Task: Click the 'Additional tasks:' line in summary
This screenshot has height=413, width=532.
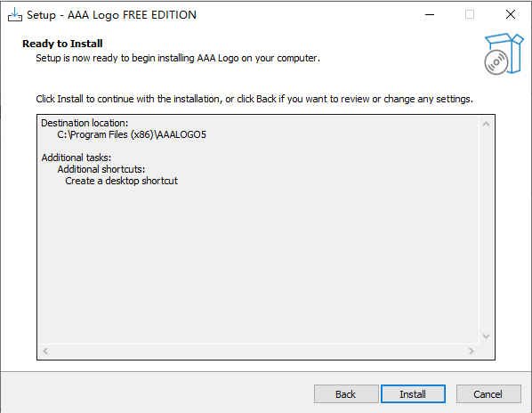Action: tap(77, 158)
